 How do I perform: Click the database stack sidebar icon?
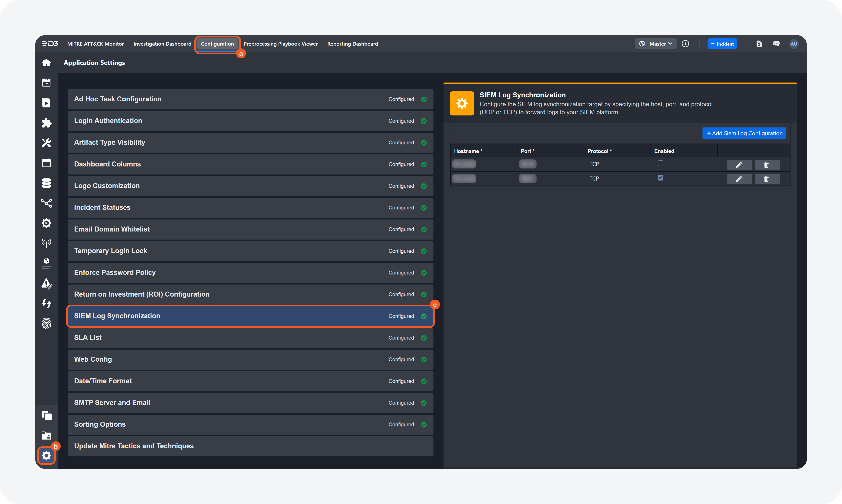46,183
